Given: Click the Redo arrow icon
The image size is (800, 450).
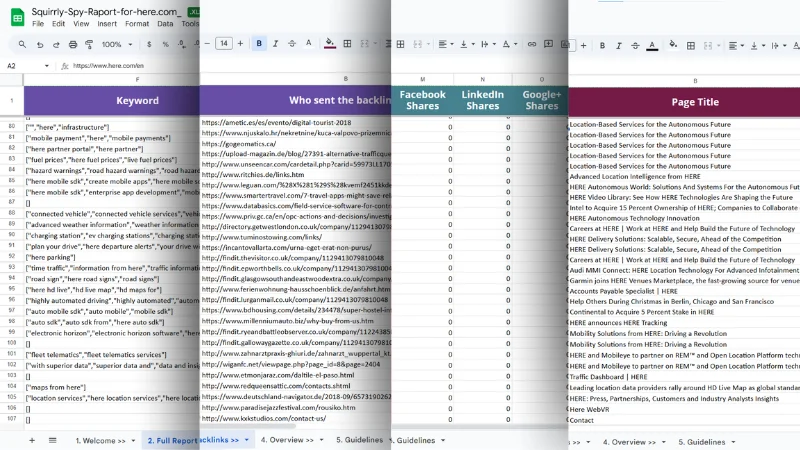Looking at the screenshot, I should click(x=58, y=44).
